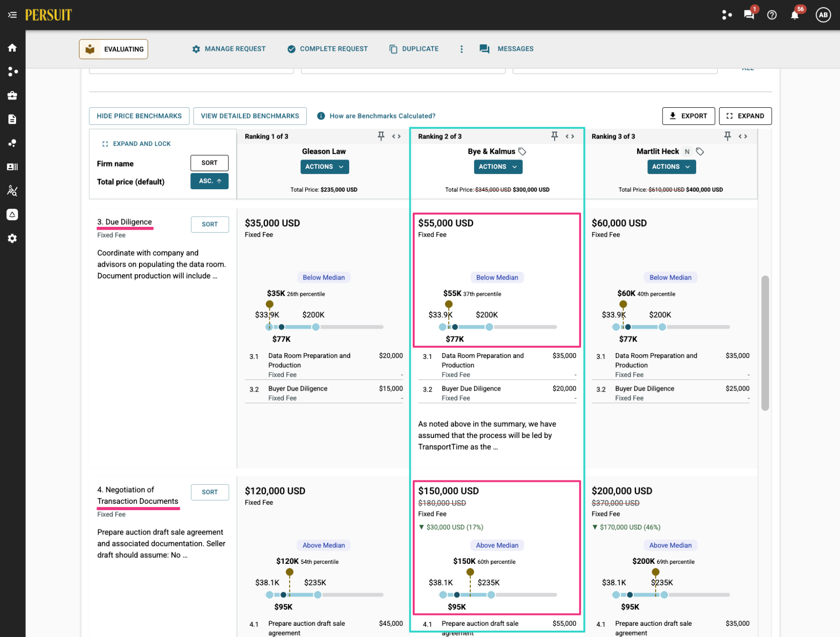Pin the Ranking 3 of 3 column
Screen dimensions: 840x637
[x=727, y=137]
